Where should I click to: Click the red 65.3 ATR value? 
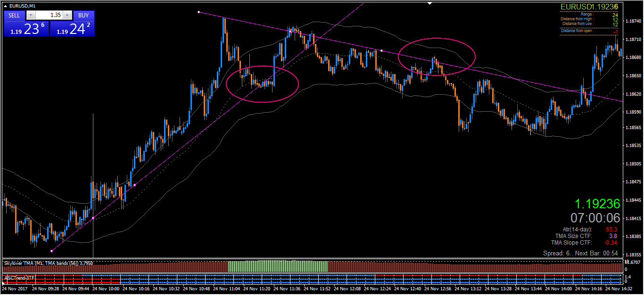[x=612, y=229]
